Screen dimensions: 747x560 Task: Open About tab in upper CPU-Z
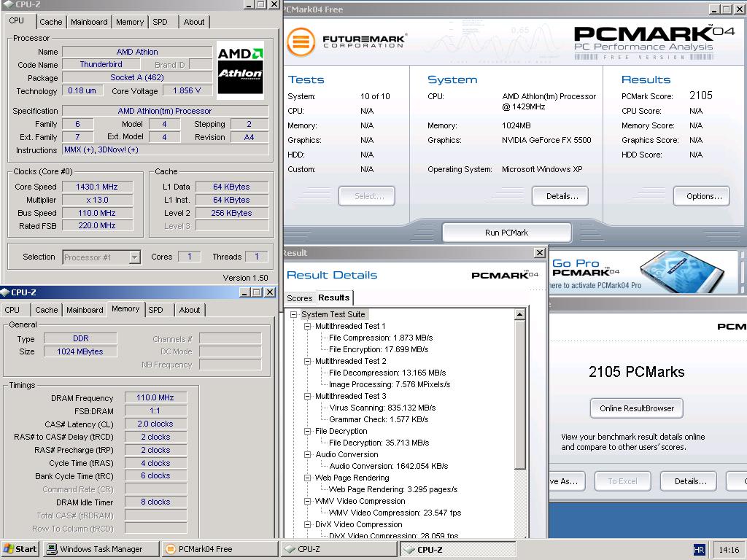[x=194, y=22]
